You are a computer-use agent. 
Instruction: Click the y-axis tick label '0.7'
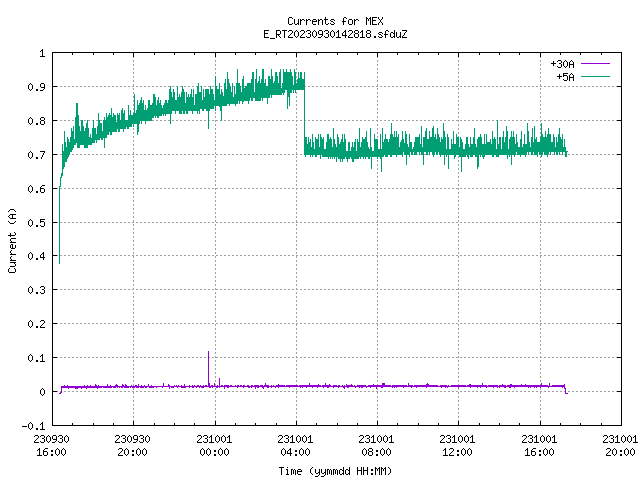36,155
